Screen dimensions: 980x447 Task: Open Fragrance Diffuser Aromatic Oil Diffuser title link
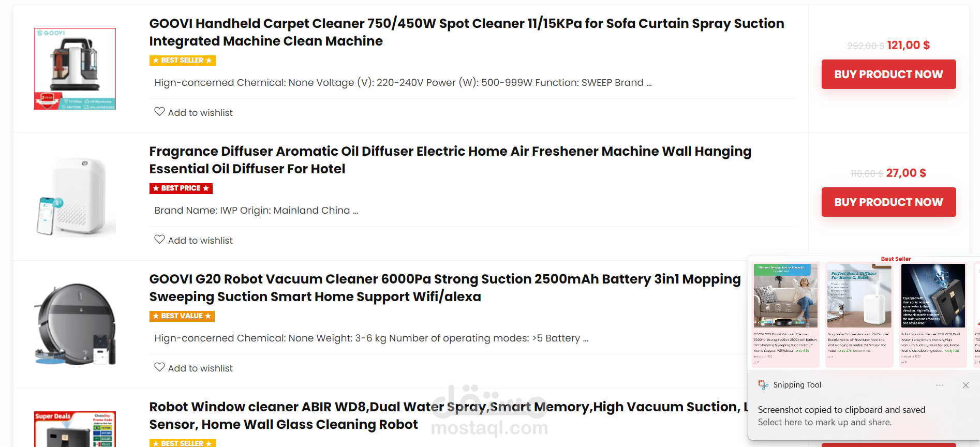[450, 160]
